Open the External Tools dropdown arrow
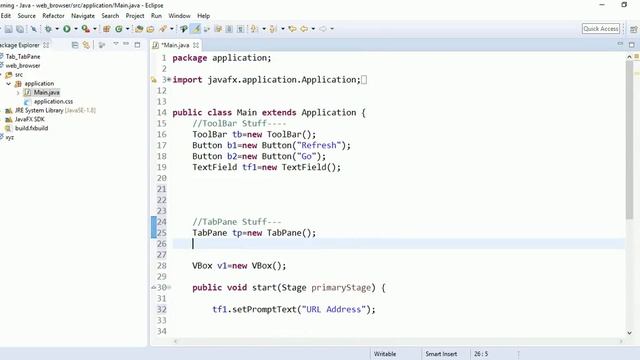 click(95, 29)
